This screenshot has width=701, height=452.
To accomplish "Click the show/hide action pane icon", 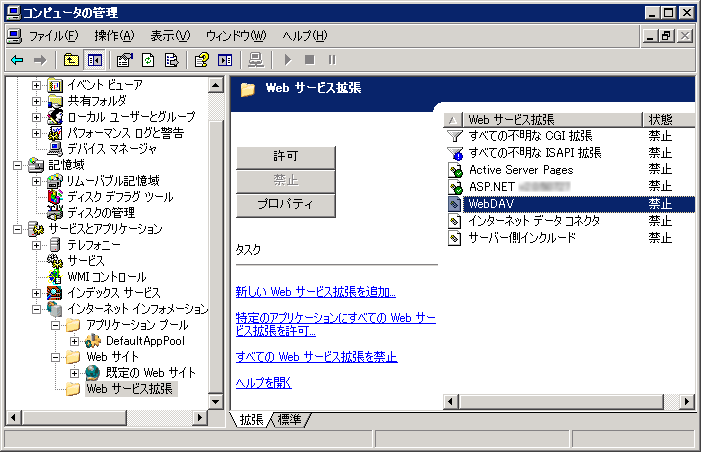I will tap(225, 60).
